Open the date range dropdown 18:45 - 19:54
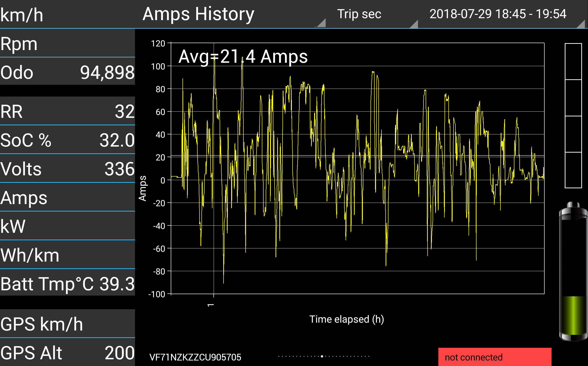 pos(498,14)
